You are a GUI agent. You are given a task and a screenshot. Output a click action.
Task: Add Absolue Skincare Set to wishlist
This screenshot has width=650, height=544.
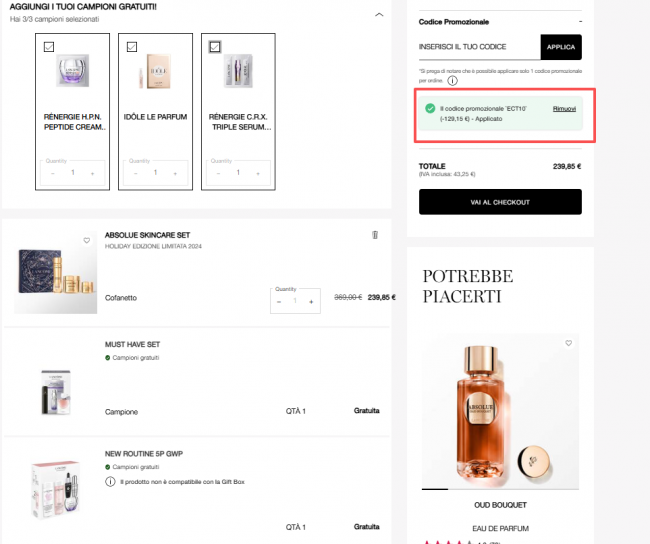pos(87,241)
